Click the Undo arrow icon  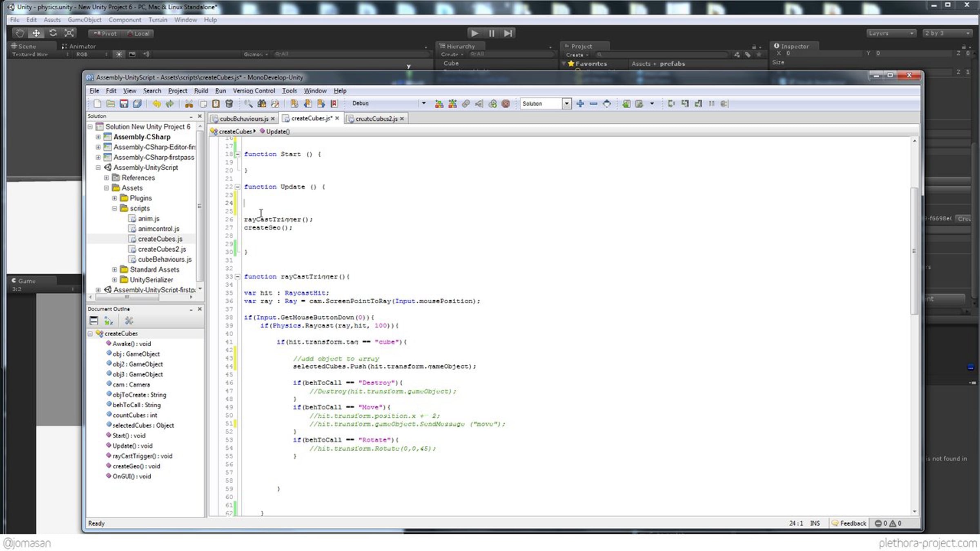coord(156,104)
